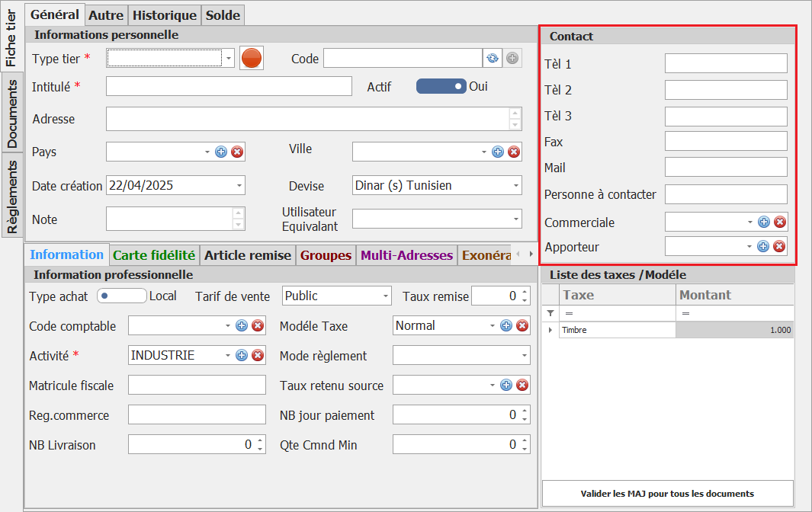Click the refresh icon beside Code field
The width and height of the screenshot is (812, 512).
click(x=493, y=58)
